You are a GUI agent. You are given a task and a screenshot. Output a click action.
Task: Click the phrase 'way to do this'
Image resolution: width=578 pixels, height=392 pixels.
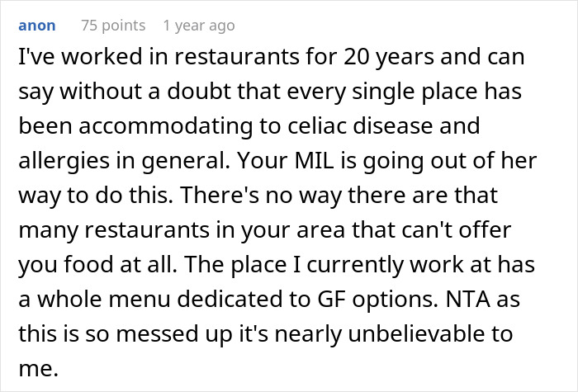click(95, 196)
